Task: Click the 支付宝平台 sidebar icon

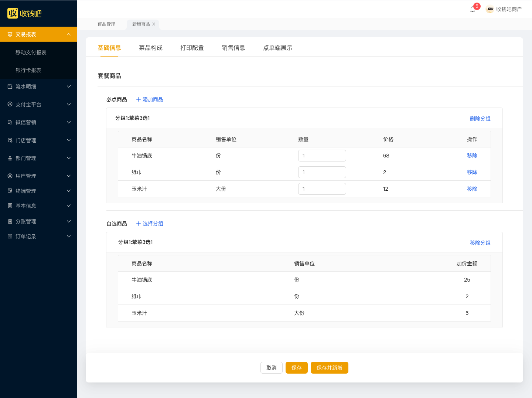Action: (x=10, y=104)
